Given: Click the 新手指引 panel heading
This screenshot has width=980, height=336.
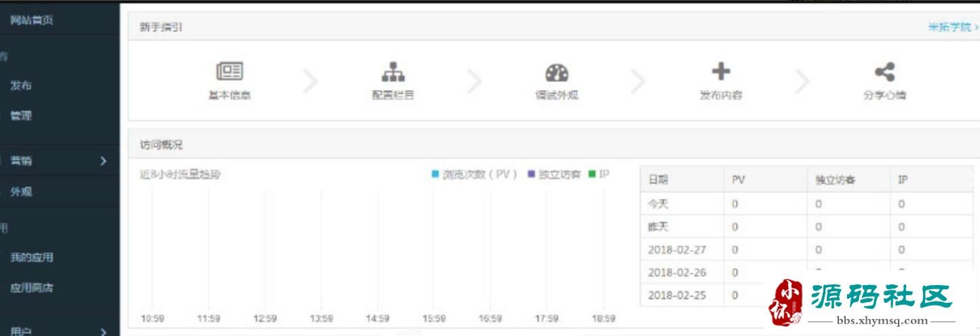Looking at the screenshot, I should [x=161, y=27].
